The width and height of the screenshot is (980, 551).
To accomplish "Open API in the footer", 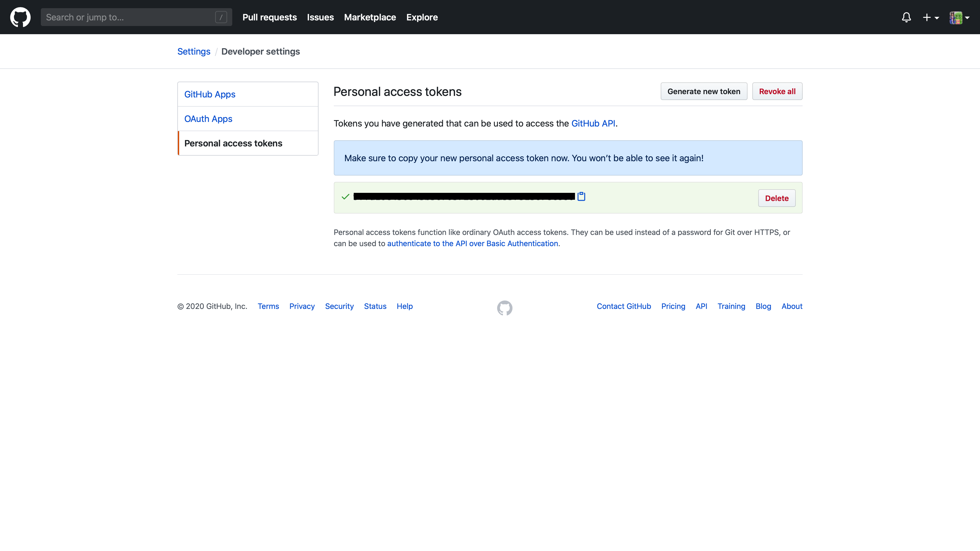I will (x=702, y=306).
